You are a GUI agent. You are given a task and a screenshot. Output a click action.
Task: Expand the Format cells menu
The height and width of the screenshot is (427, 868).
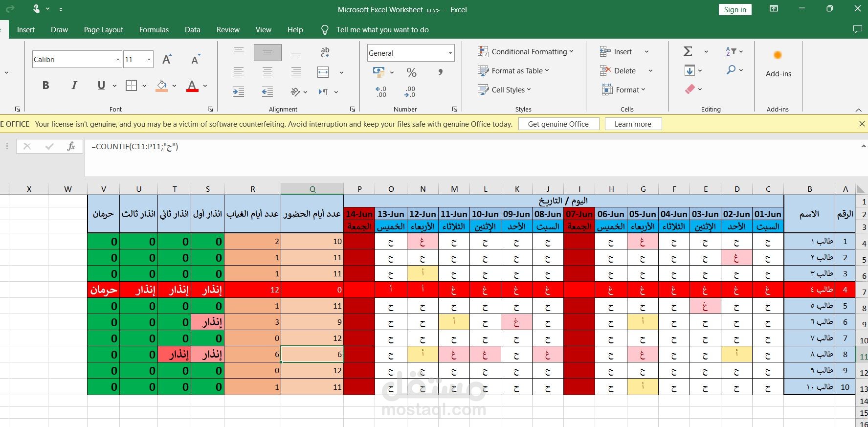(623, 90)
